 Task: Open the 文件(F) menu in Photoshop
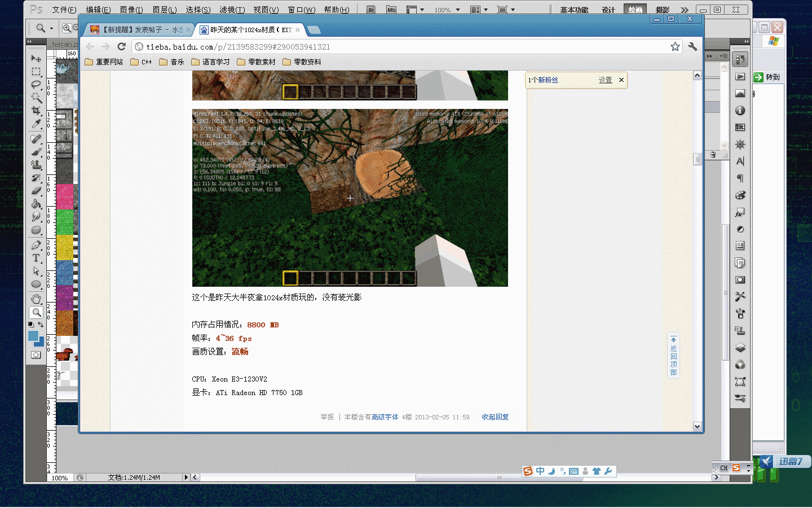[x=64, y=10]
